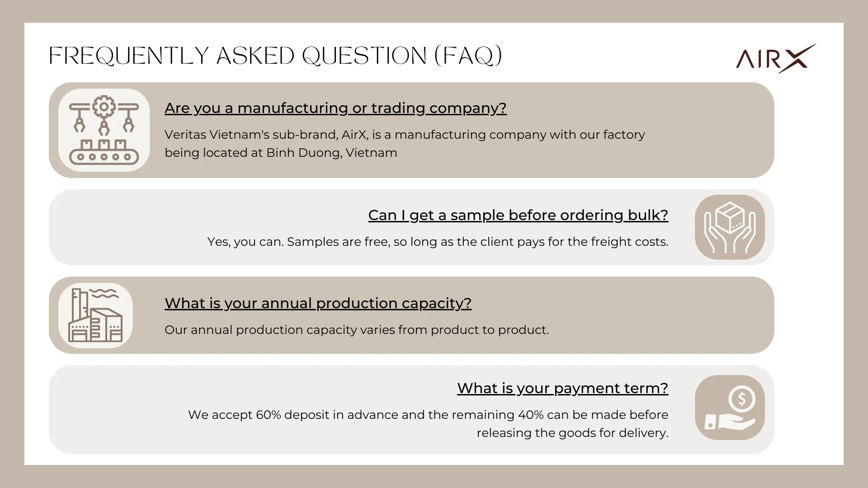Click the answer about capacity varying by product
Screen dimensions: 868x488
[x=357, y=330]
